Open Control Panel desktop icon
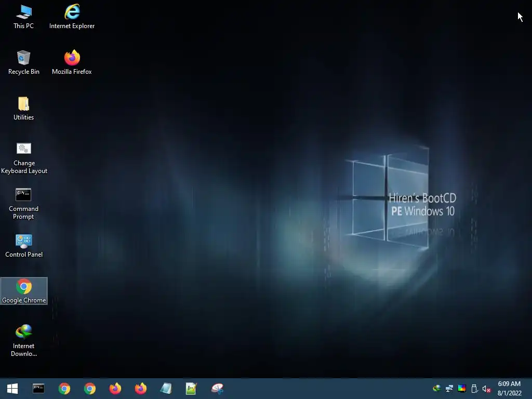532x399 pixels. tap(24, 246)
